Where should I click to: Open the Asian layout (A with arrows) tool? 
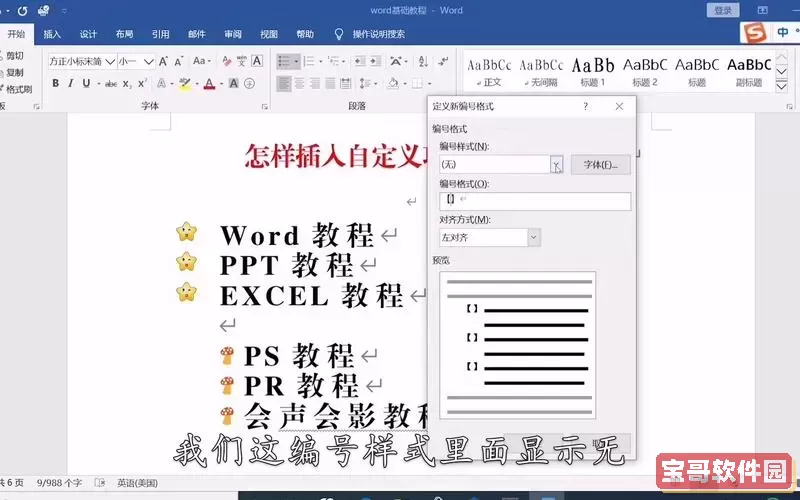pyautogui.click(x=395, y=62)
